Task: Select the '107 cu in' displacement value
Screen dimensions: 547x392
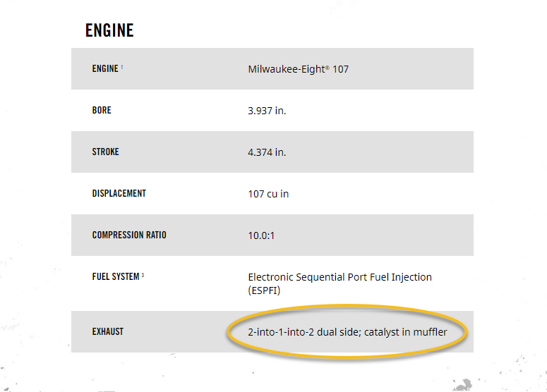Action: [x=268, y=195]
